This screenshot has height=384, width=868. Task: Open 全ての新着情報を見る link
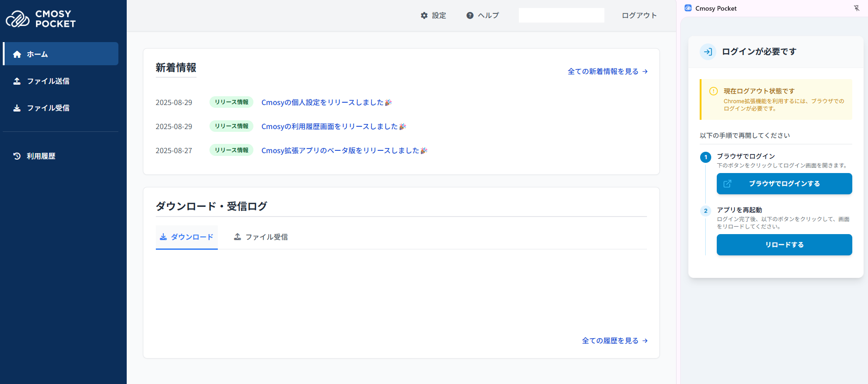(607, 72)
